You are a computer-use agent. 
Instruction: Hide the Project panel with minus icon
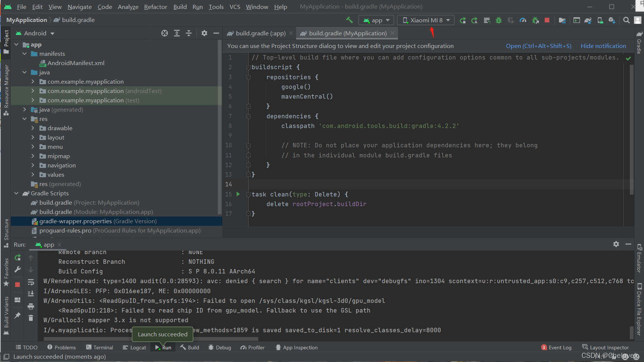(216, 33)
